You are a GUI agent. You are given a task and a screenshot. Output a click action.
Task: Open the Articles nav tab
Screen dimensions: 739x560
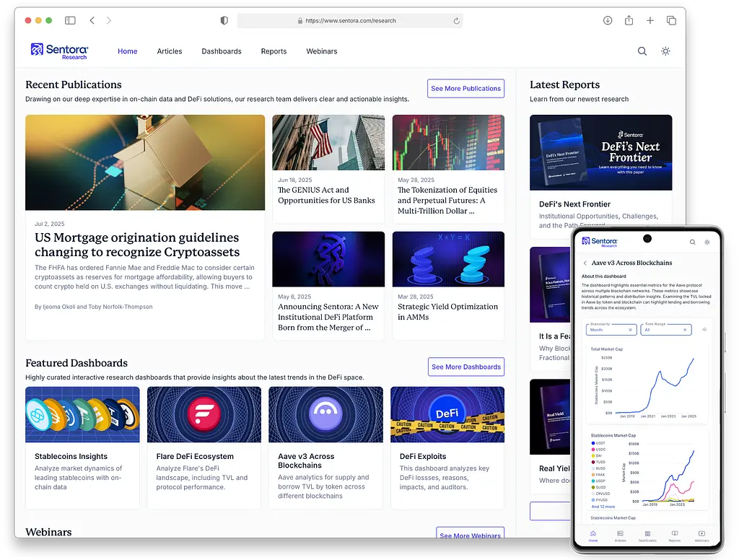[x=169, y=51]
